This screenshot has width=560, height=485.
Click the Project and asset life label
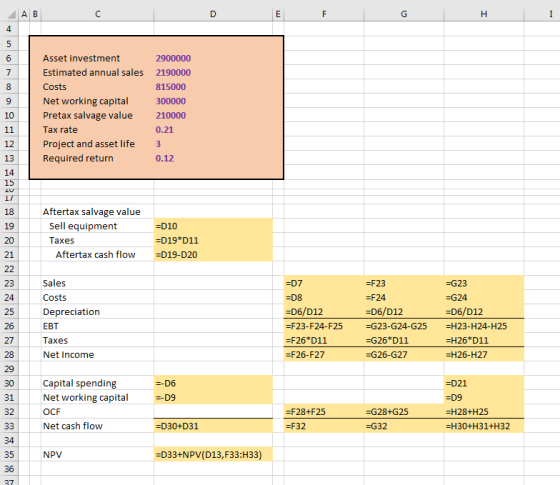point(89,144)
